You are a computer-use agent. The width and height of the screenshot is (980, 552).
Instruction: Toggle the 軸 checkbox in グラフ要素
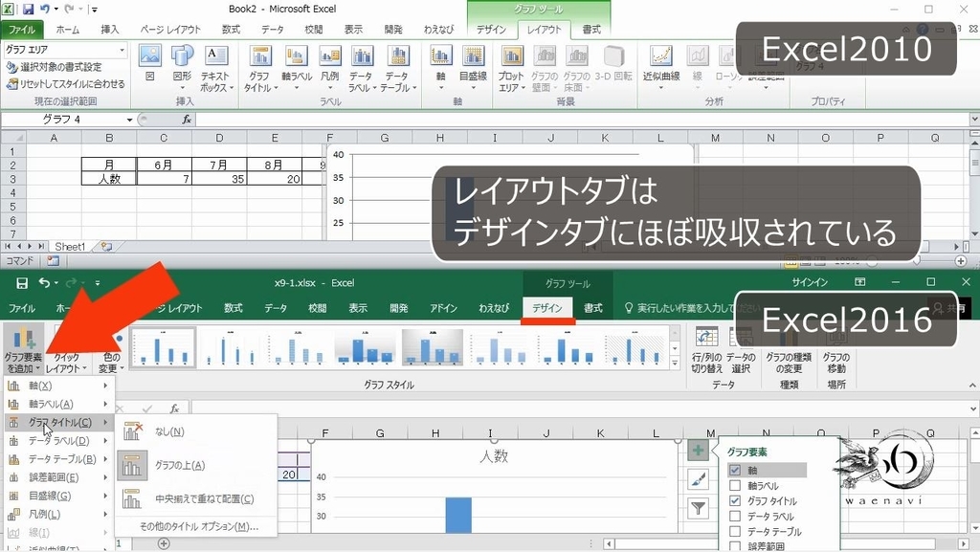click(735, 470)
